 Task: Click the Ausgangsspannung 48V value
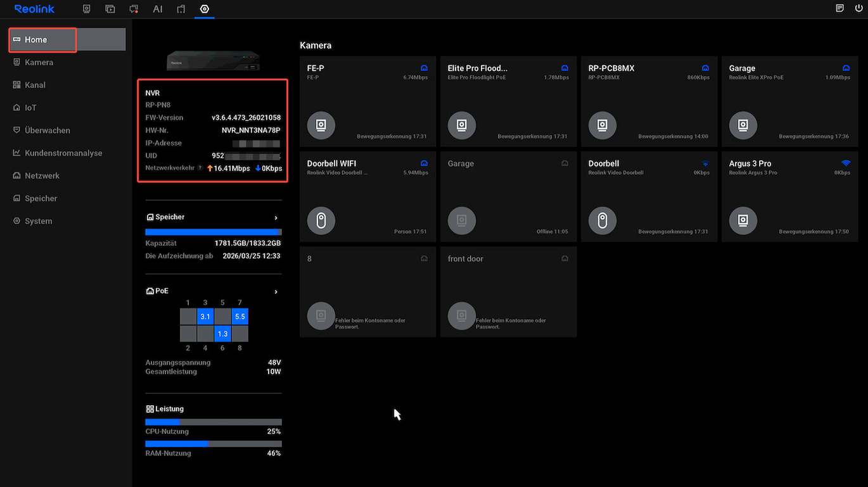(274, 363)
